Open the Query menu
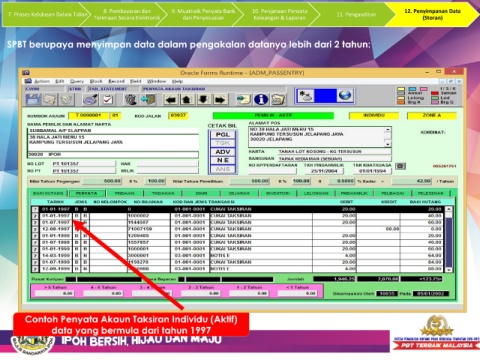This screenshot has height=360, width=480. [77, 81]
